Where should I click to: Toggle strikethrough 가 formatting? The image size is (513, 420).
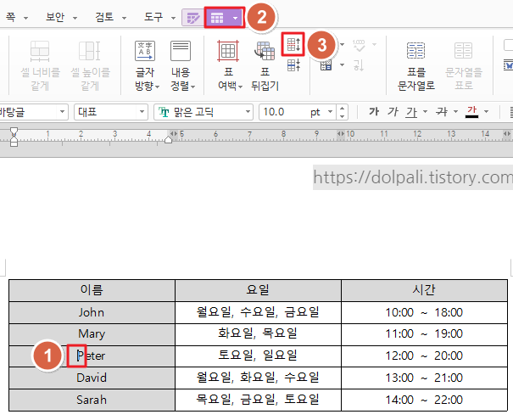click(442, 112)
